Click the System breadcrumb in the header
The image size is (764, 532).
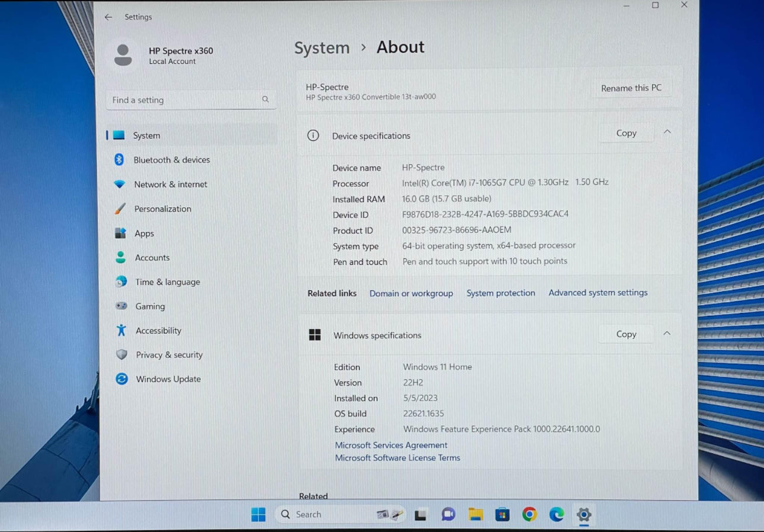322,48
